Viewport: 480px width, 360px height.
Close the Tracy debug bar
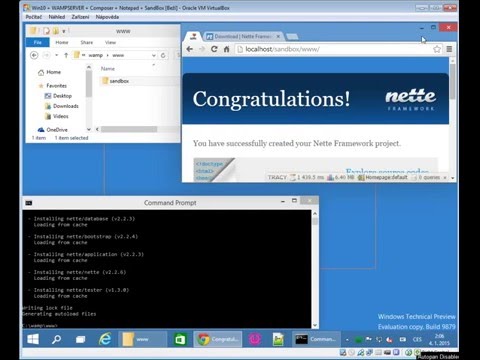click(445, 178)
